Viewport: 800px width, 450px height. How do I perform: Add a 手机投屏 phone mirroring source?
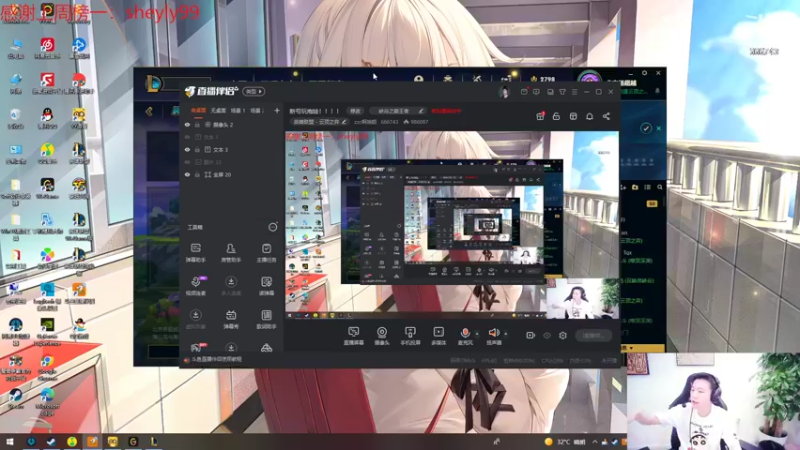[410, 336]
